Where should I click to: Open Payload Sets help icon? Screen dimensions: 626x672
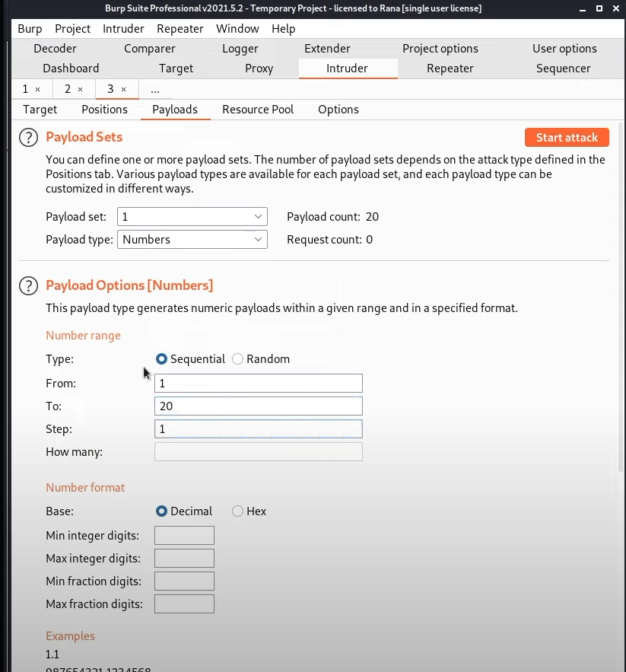(x=29, y=138)
